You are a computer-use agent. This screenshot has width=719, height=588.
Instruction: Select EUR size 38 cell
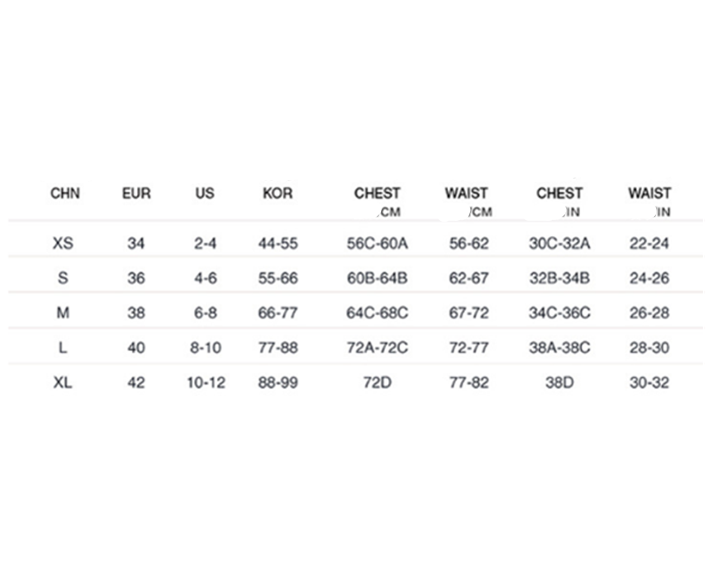tap(136, 313)
